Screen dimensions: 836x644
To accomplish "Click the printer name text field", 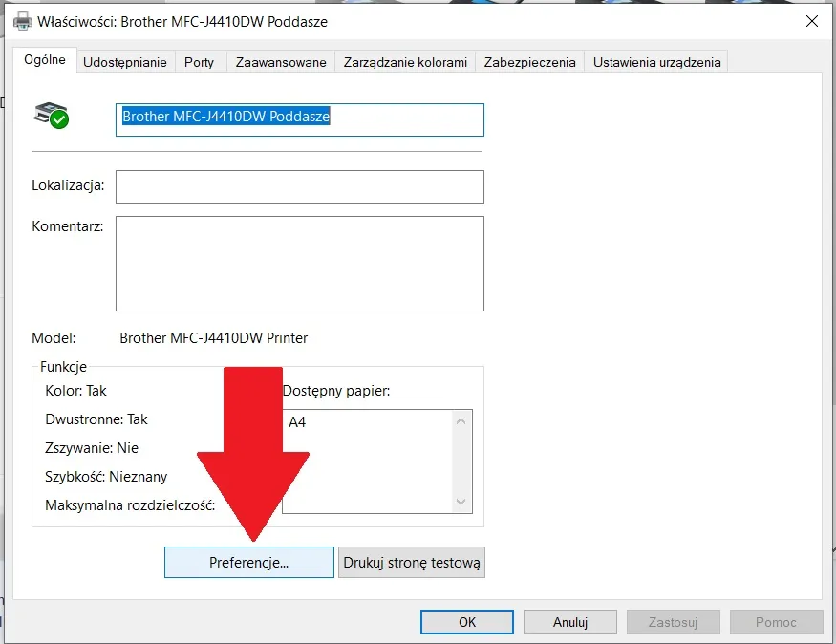I will (x=299, y=119).
